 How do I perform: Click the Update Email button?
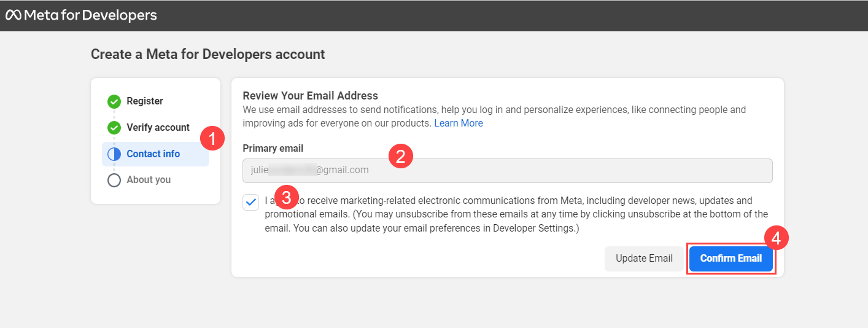point(644,259)
